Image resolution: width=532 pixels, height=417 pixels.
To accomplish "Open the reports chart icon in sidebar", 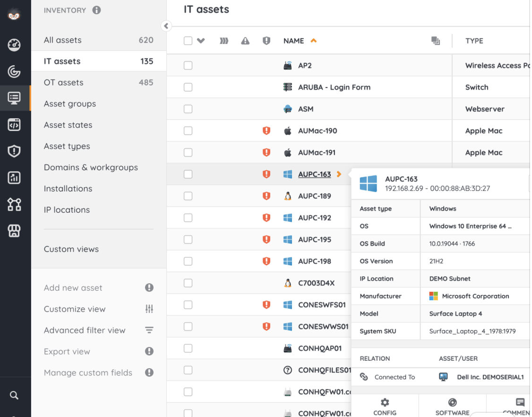I will pyautogui.click(x=14, y=178).
